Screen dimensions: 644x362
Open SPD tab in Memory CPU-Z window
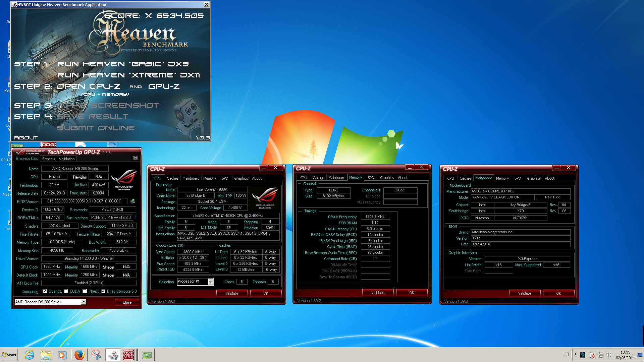(x=371, y=178)
